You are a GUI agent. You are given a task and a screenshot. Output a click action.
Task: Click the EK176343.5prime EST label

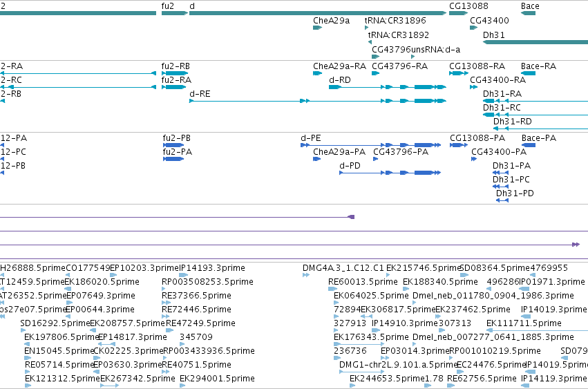point(371,337)
